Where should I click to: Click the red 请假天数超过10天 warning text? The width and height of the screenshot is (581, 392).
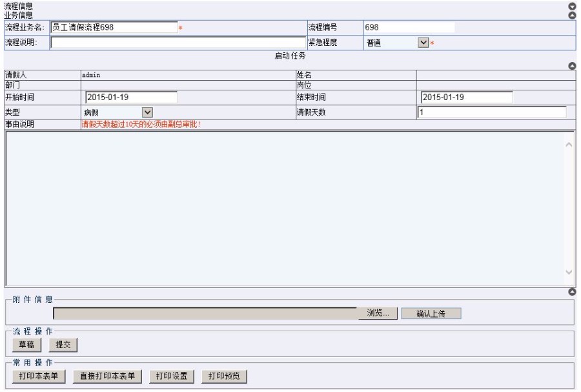tap(141, 124)
